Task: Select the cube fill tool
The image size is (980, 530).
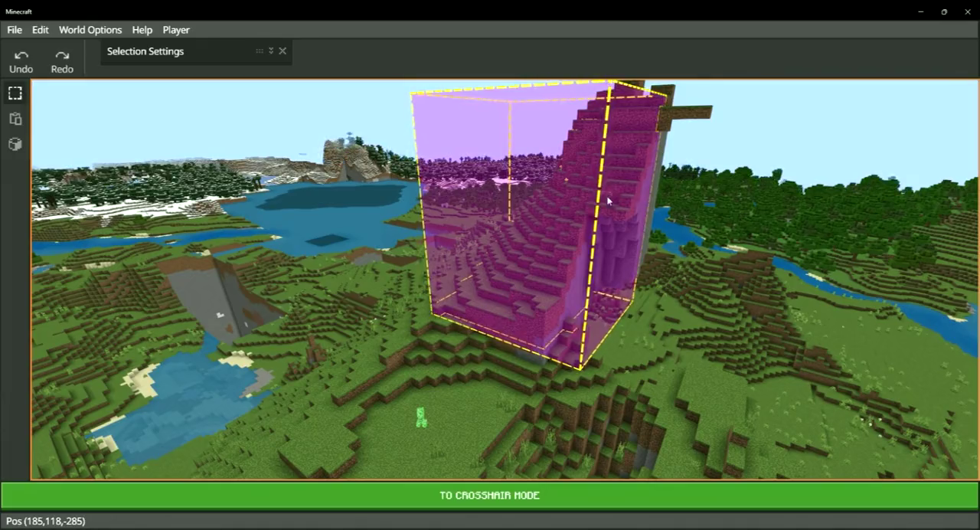Action: pyautogui.click(x=15, y=144)
